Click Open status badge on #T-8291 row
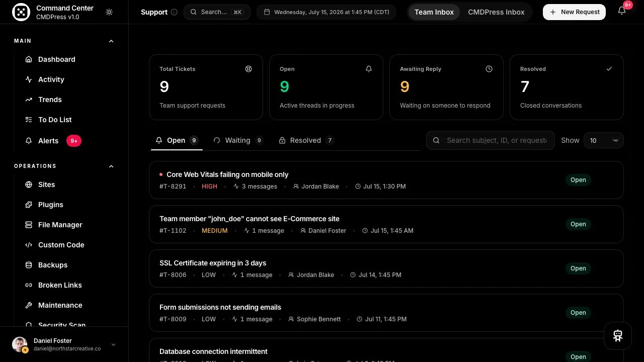This screenshot has height=362, width=644. (x=578, y=180)
